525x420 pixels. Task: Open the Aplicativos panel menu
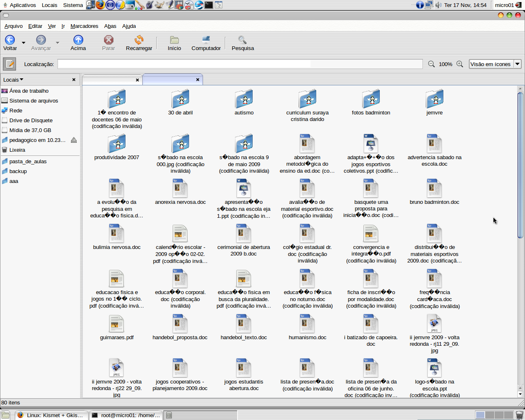pos(20,5)
